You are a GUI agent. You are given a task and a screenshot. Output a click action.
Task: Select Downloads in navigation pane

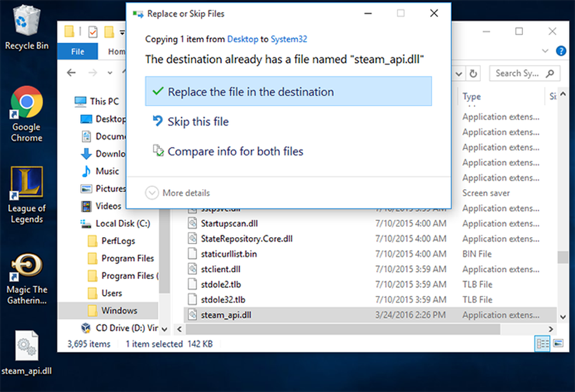[x=103, y=154]
